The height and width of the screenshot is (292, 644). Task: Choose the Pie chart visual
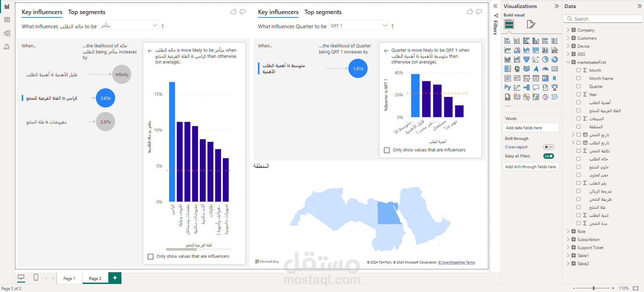pos(545,59)
